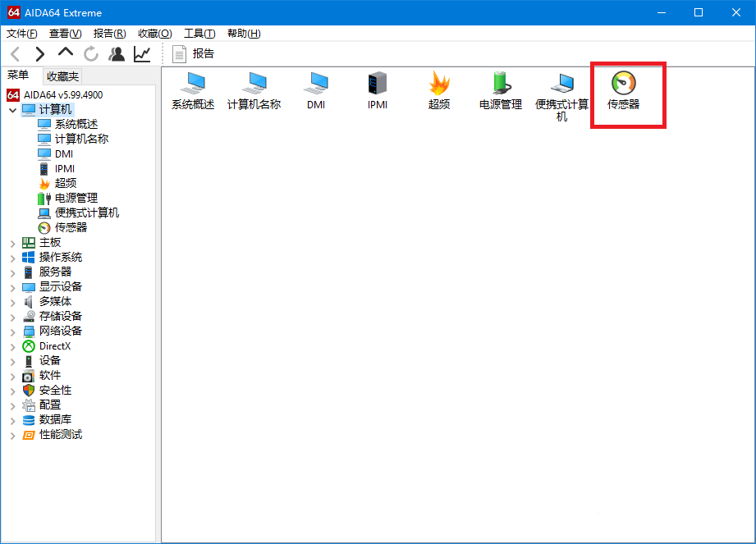Expand the 显示设备 tree node

click(x=13, y=288)
